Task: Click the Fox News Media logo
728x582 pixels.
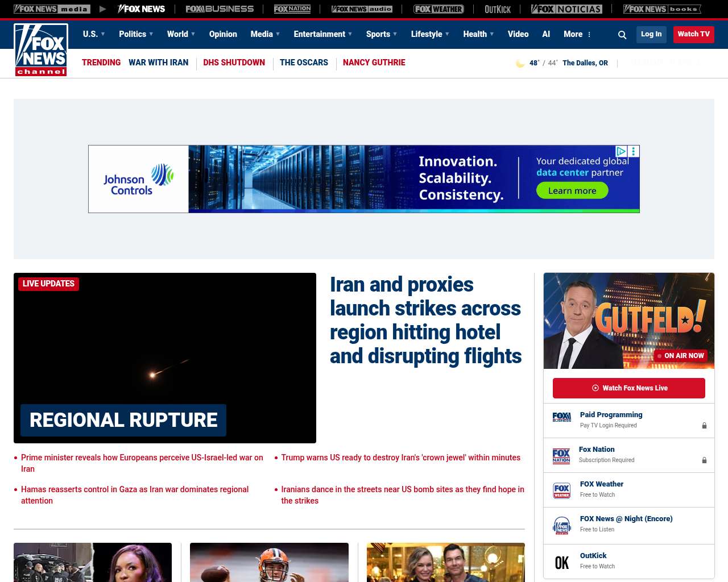Action: point(52,9)
